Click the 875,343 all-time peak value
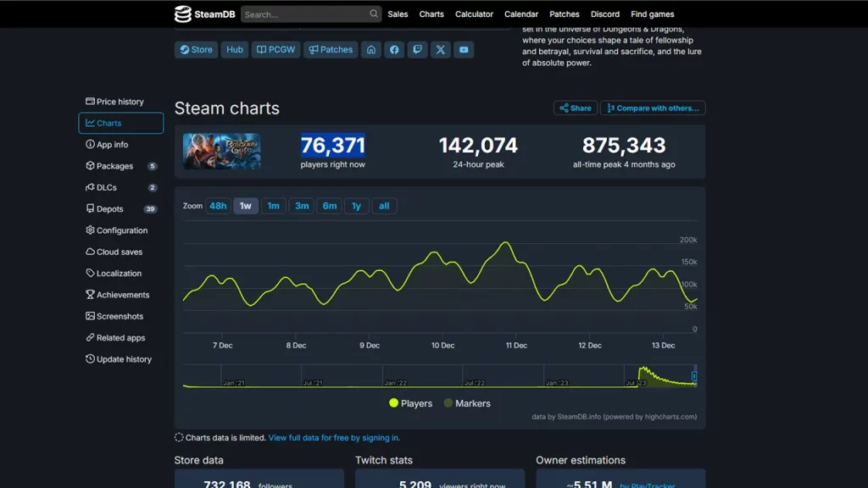This screenshot has width=868, height=488. (624, 146)
